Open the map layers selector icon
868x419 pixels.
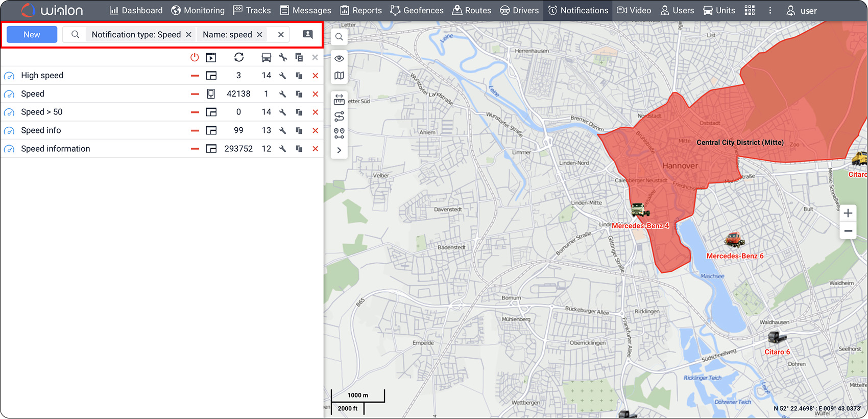pyautogui.click(x=339, y=76)
